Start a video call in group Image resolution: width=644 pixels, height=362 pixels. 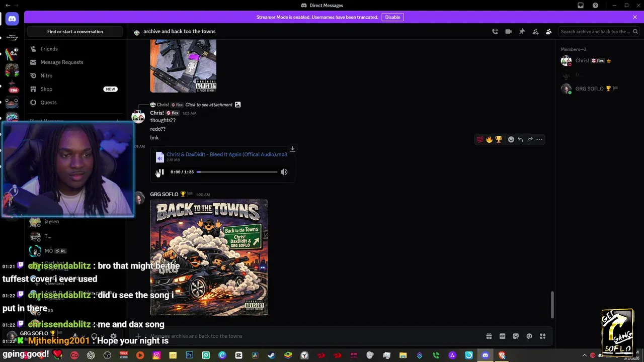point(509,32)
